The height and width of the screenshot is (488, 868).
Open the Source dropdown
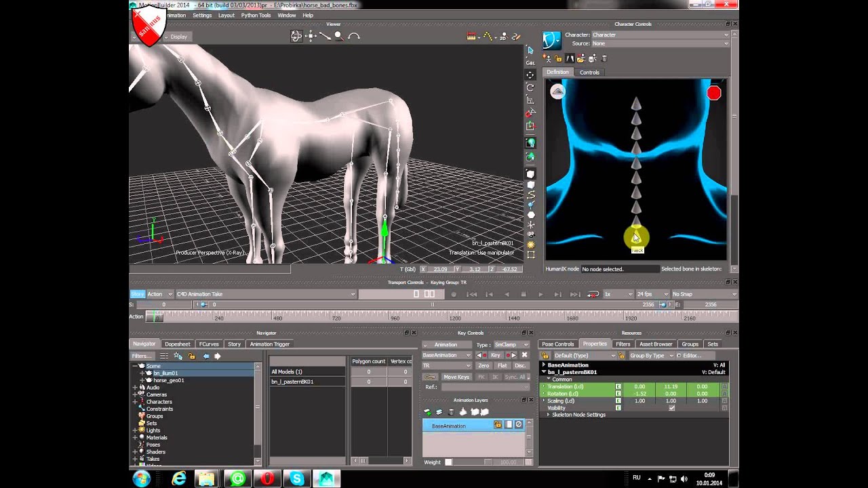[x=660, y=43]
